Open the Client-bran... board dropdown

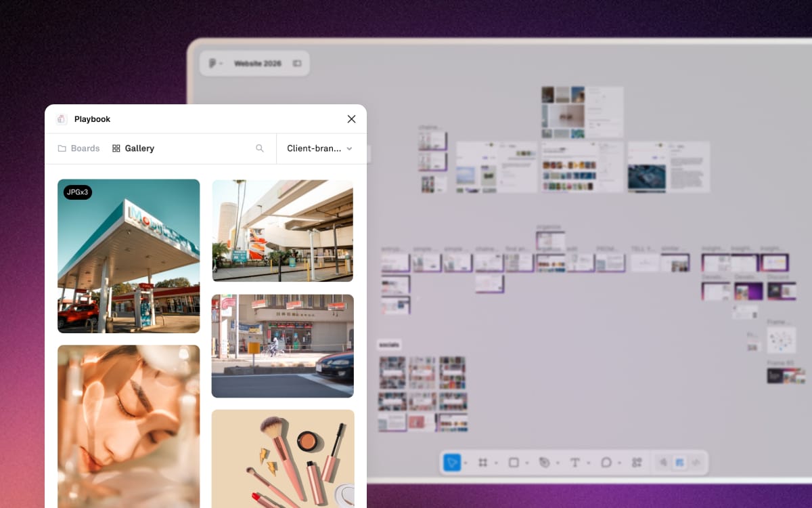click(x=320, y=148)
